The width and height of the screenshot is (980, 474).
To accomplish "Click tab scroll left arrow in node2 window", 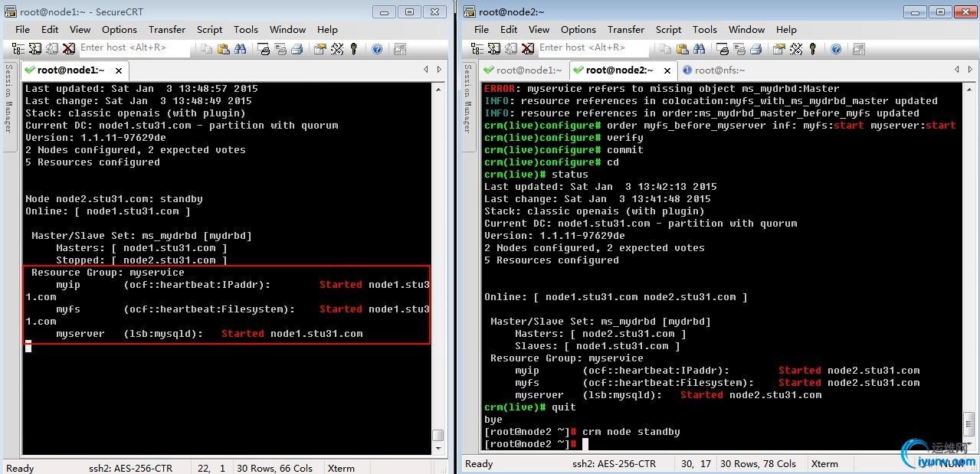I will point(956,70).
